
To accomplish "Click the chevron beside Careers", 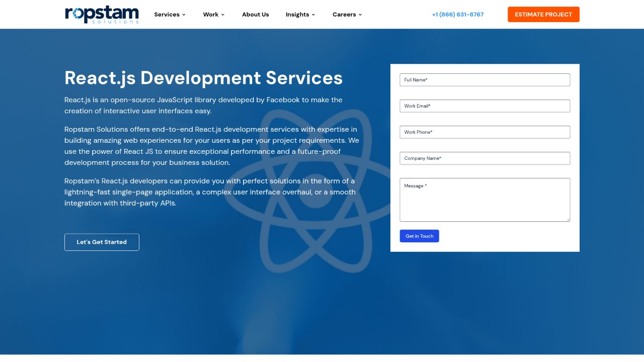I will 360,15.
